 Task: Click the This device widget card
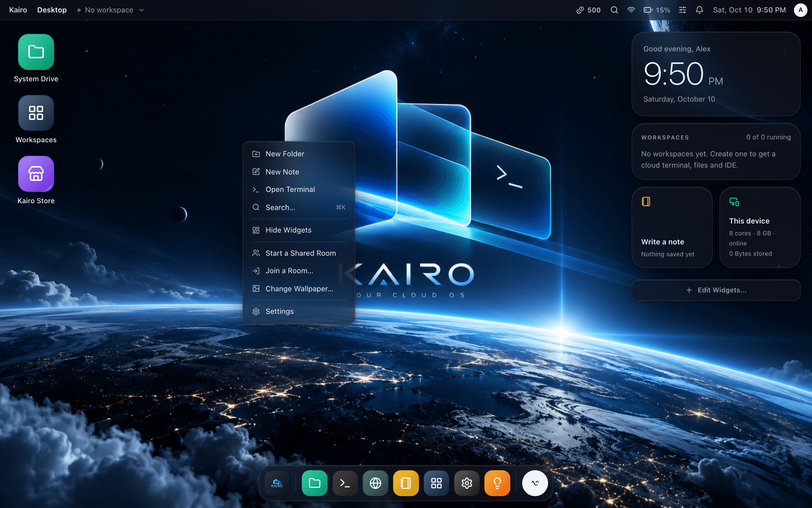pyautogui.click(x=760, y=227)
